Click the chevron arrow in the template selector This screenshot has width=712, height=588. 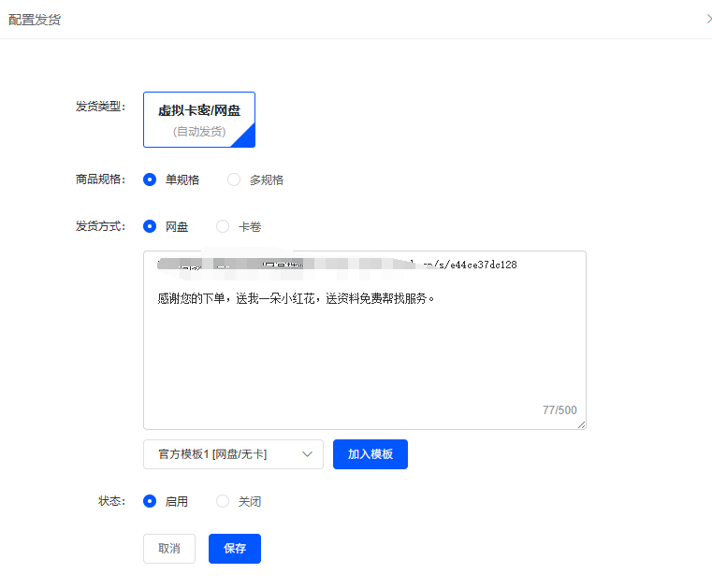point(307,454)
